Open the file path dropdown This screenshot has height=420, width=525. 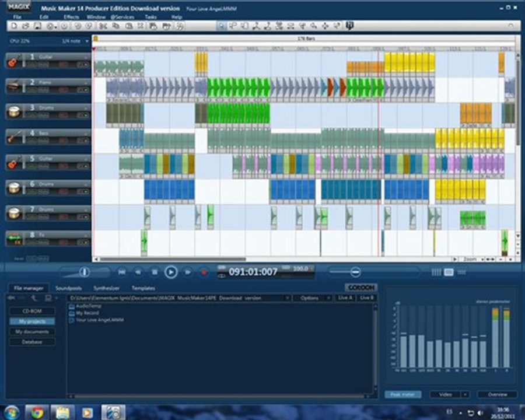[287, 298]
